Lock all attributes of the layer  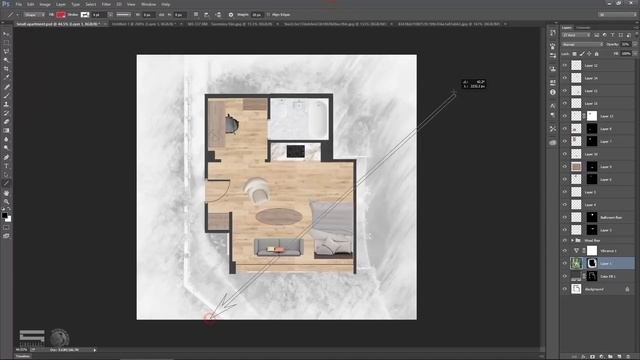click(596, 53)
